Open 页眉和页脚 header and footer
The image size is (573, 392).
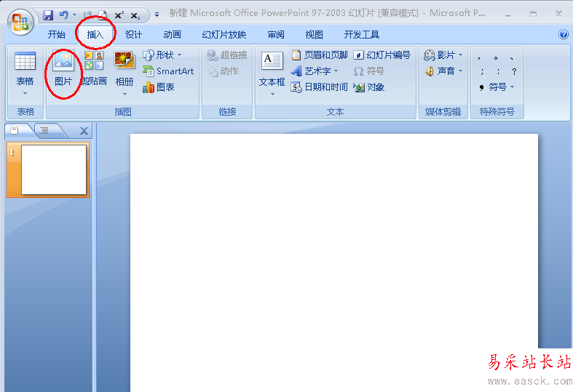click(320, 55)
